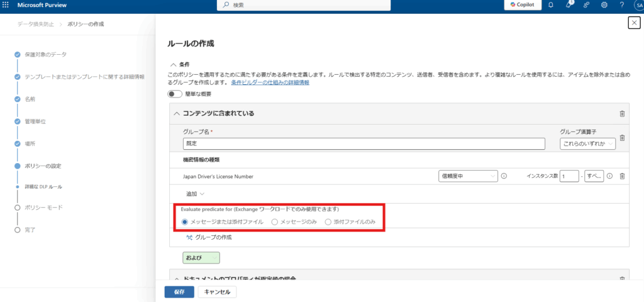Screen dimensions: 644x302
Task: Delete the Japan Driver's License Number row
Action: point(622,177)
